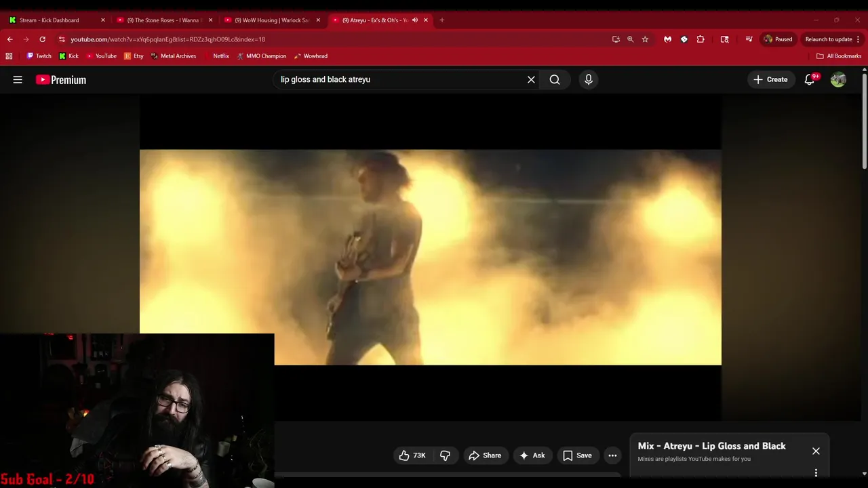This screenshot has width=868, height=488.
Task: Open the Extensions puzzle menu
Action: [x=701, y=39]
